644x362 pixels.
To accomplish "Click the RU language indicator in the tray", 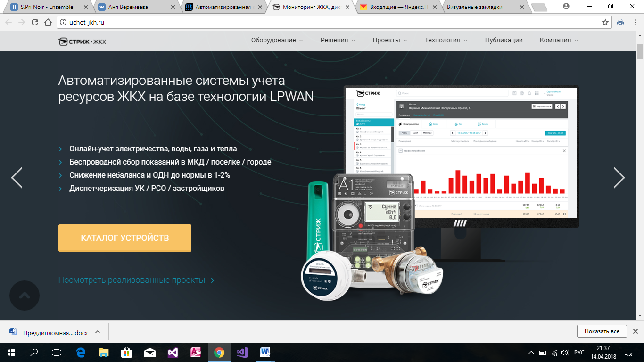I will click(579, 353).
